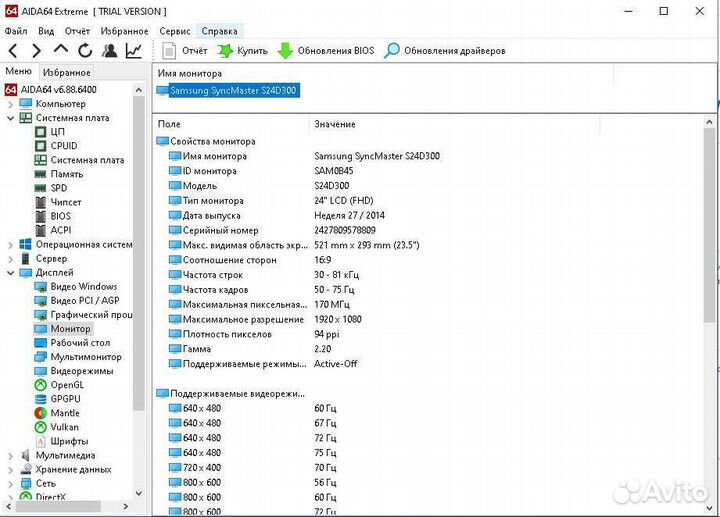Open Обновления драйверов

[445, 51]
